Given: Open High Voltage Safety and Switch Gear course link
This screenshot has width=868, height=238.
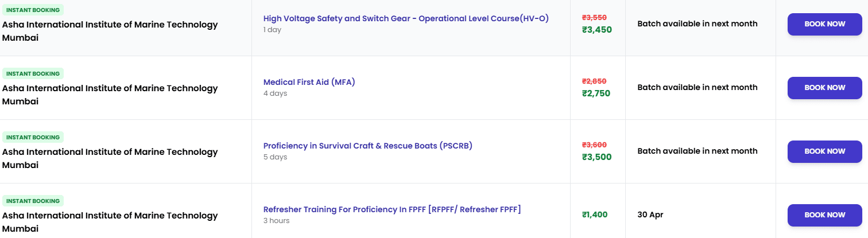Looking at the screenshot, I should coord(406,18).
